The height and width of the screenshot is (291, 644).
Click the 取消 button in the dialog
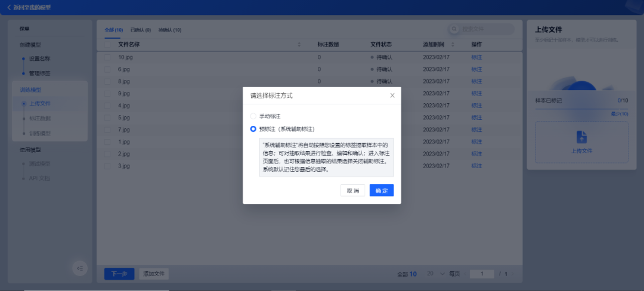pyautogui.click(x=353, y=190)
